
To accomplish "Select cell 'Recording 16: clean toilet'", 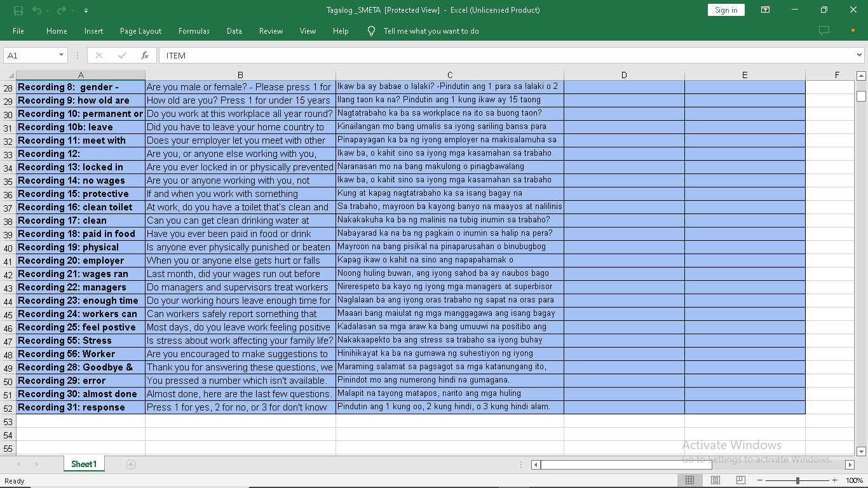I will [x=81, y=207].
